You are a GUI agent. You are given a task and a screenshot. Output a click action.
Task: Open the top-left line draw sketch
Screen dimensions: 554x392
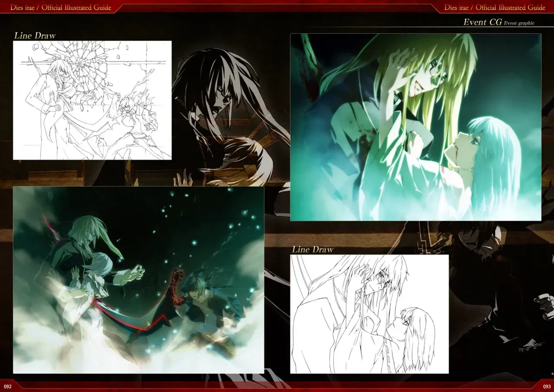pyautogui.click(x=92, y=100)
